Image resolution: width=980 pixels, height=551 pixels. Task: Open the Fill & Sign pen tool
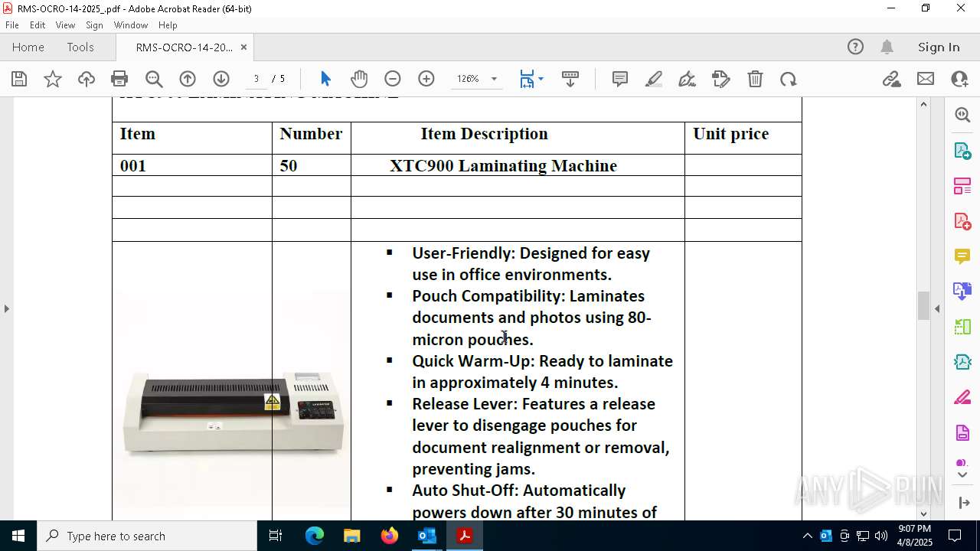click(x=688, y=79)
